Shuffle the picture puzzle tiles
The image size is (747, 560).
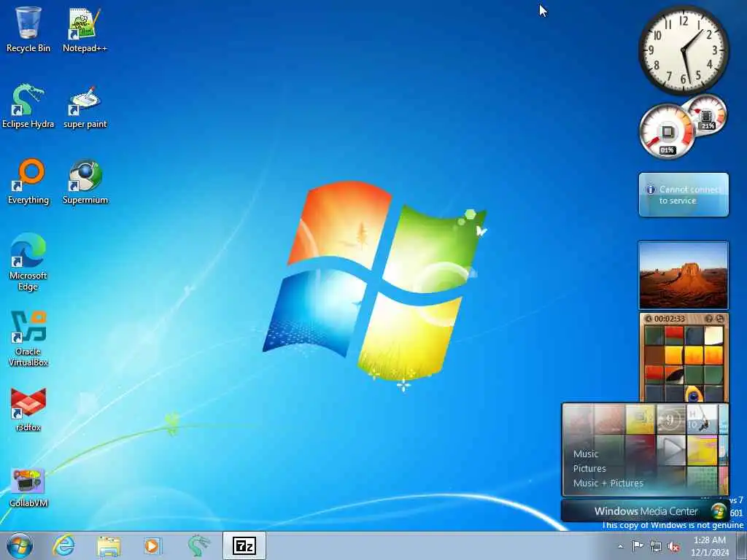(x=720, y=319)
